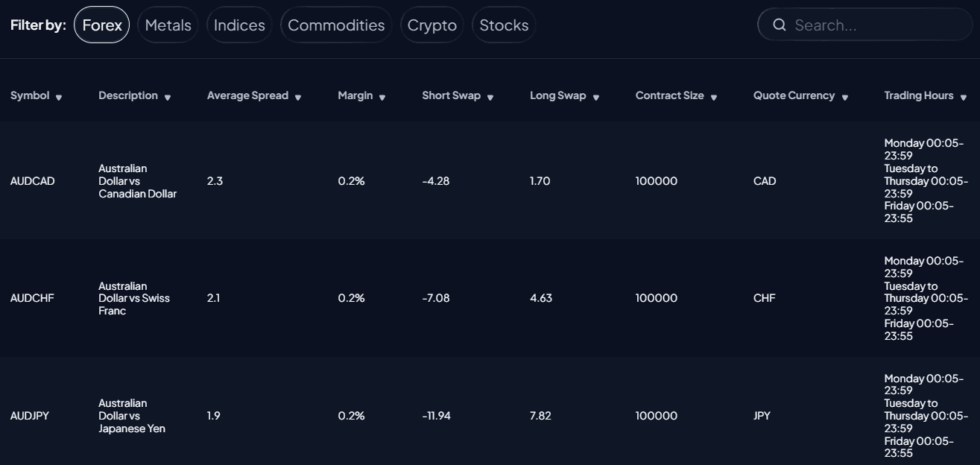Image resolution: width=980 pixels, height=465 pixels.
Task: Open sorting options for Symbol column
Action: click(59, 96)
